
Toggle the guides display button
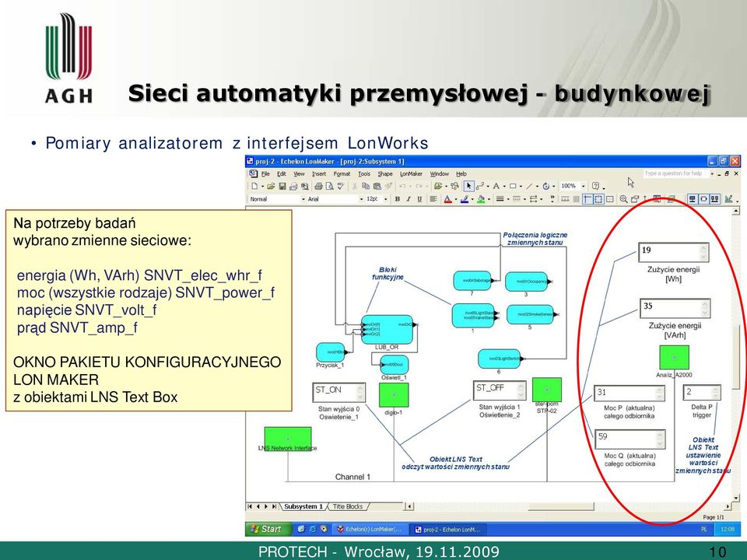point(587,199)
